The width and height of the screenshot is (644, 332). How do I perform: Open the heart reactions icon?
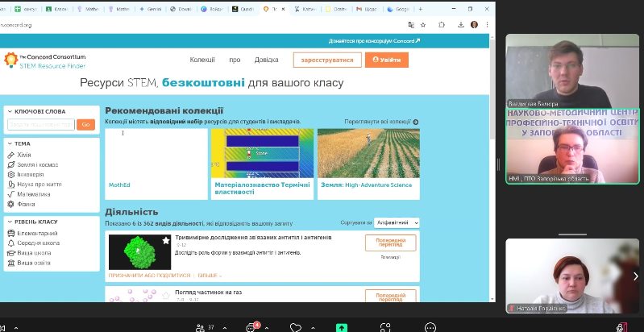295,327
